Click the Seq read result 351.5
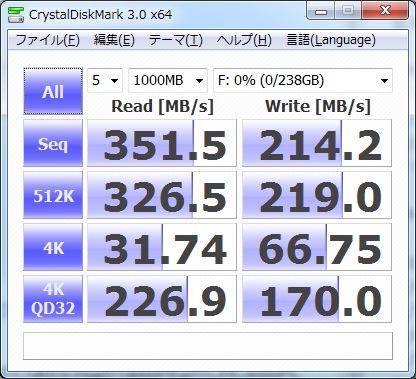 (x=162, y=143)
